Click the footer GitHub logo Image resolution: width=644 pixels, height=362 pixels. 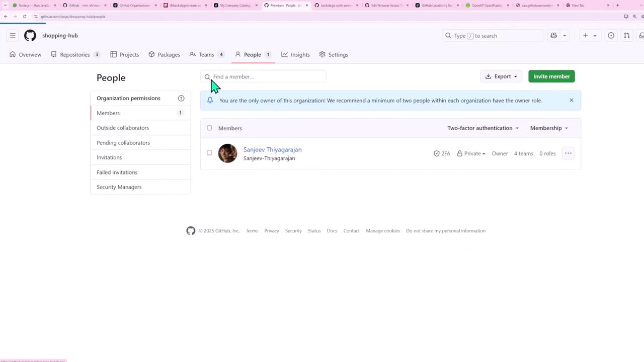191,231
